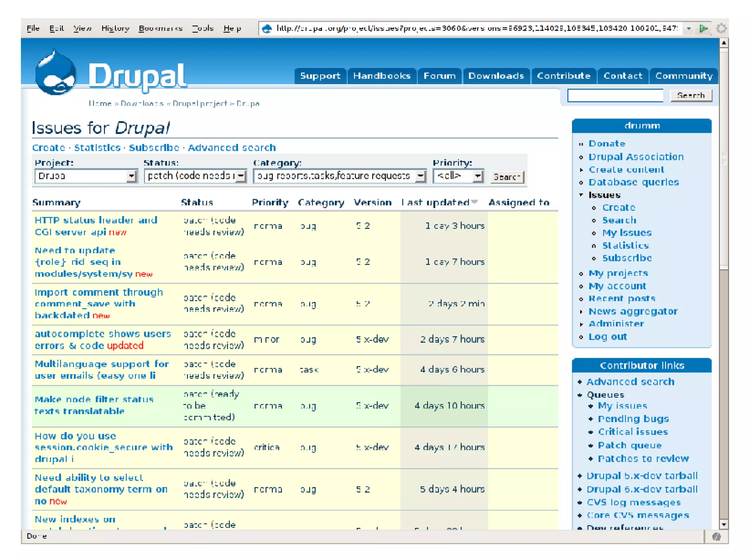Image resolution: width=747 pixels, height=560 pixels.
Task: Click the Statistics link under the page title
Action: (97, 148)
